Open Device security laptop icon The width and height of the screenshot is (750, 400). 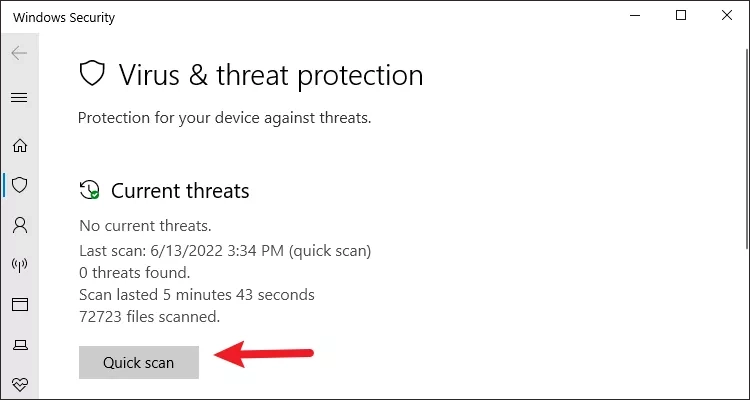[20, 344]
